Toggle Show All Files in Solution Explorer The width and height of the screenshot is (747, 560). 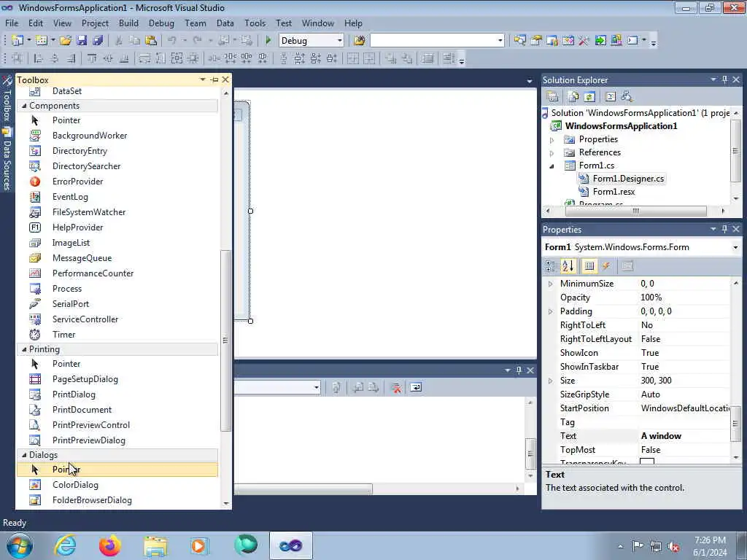[573, 97]
